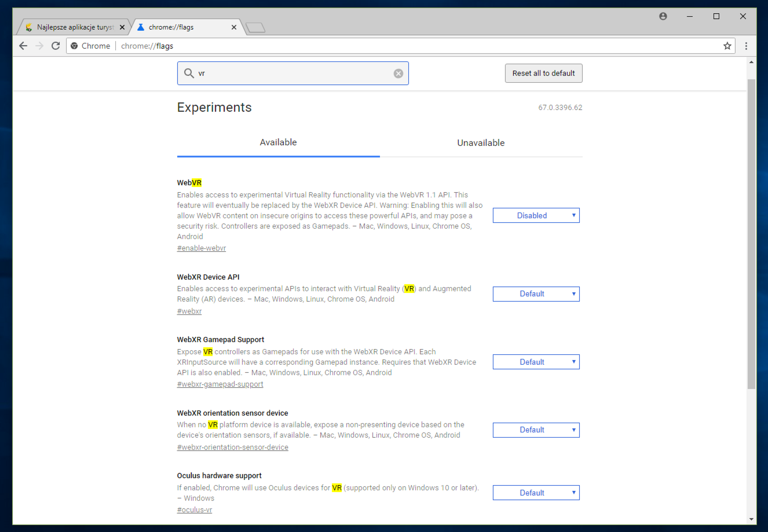Click the Chrome site info icon
768x532 pixels.
pyautogui.click(x=74, y=46)
